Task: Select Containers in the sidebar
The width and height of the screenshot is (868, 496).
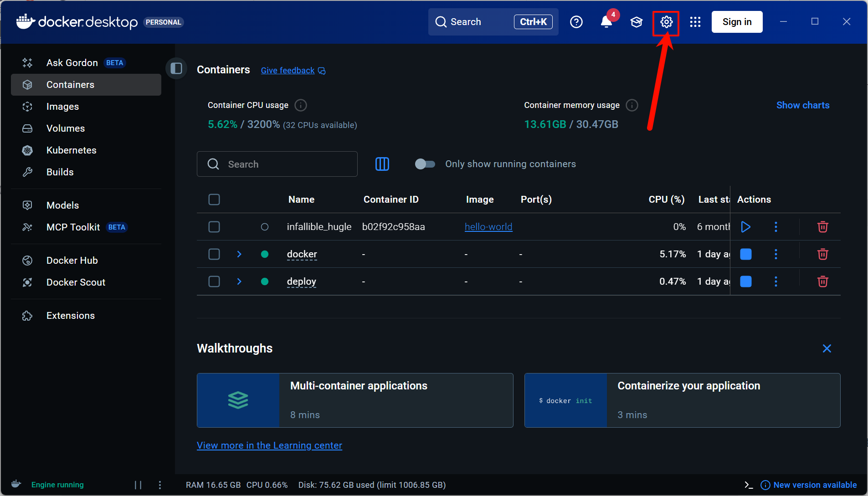Action: [x=86, y=85]
